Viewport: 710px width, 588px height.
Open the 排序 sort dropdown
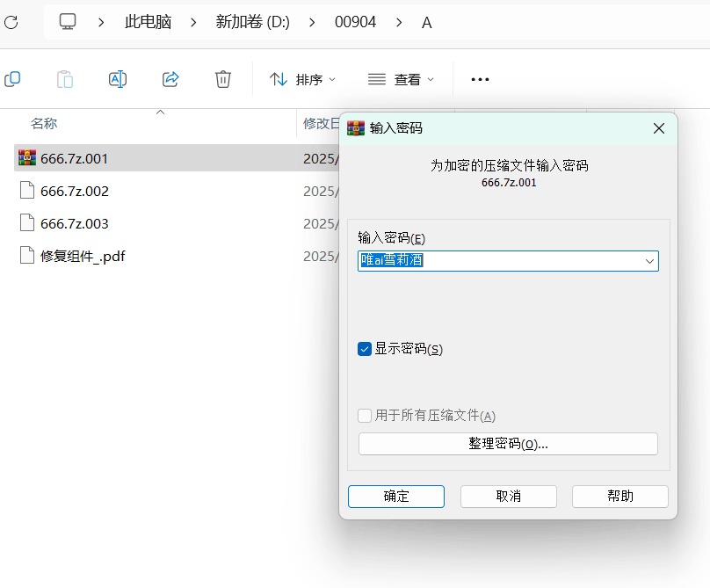(302, 79)
